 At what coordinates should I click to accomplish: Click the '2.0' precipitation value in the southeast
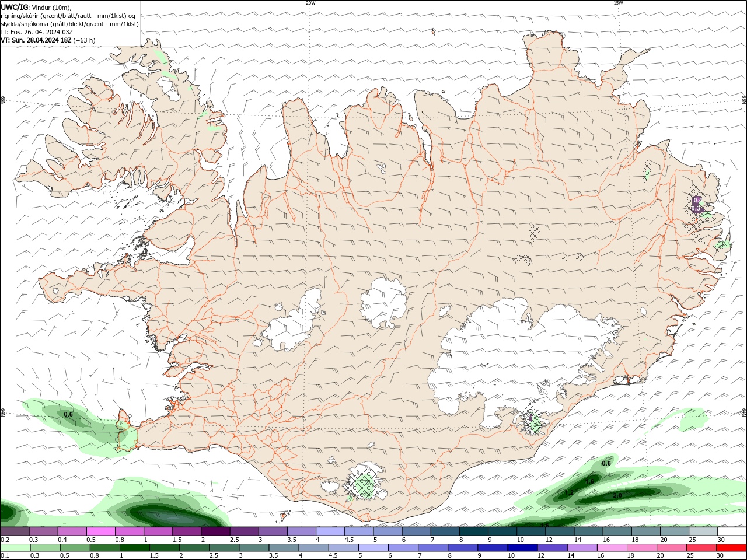coord(617,495)
